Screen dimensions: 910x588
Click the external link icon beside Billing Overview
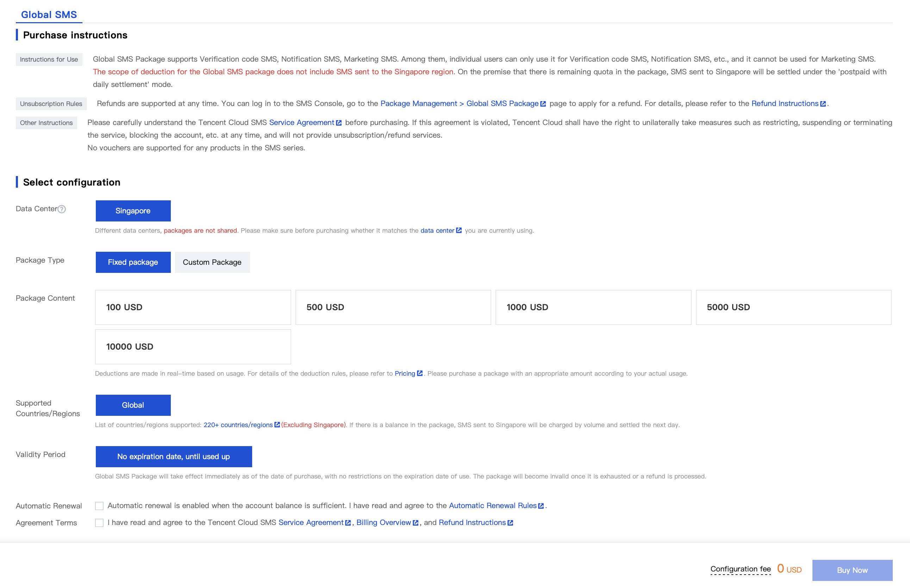[x=416, y=522]
